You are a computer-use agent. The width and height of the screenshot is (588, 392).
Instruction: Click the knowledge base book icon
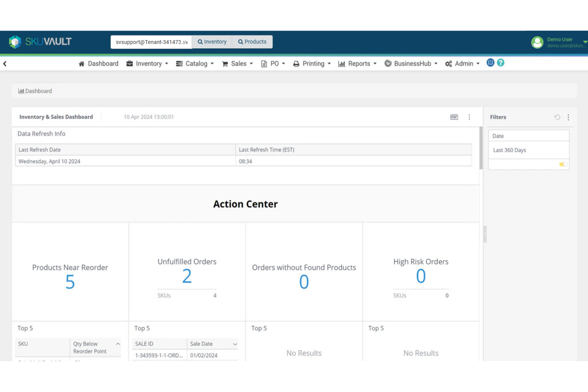(490, 63)
